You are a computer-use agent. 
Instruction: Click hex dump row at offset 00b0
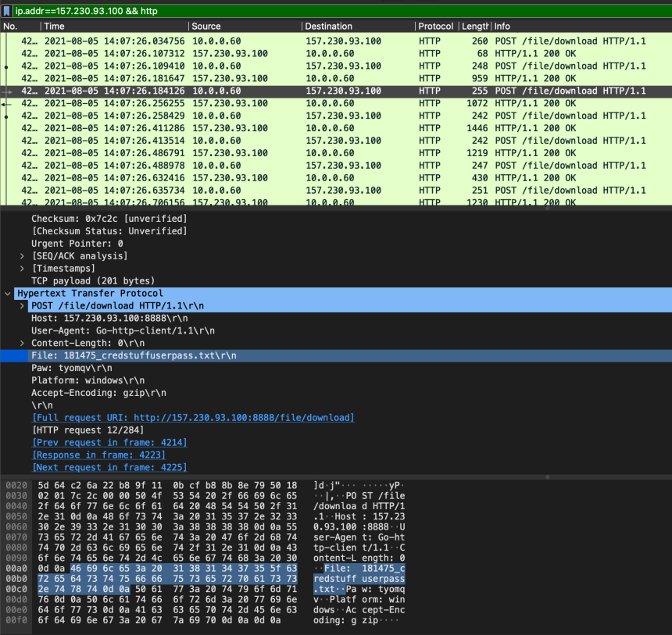click(x=206, y=579)
